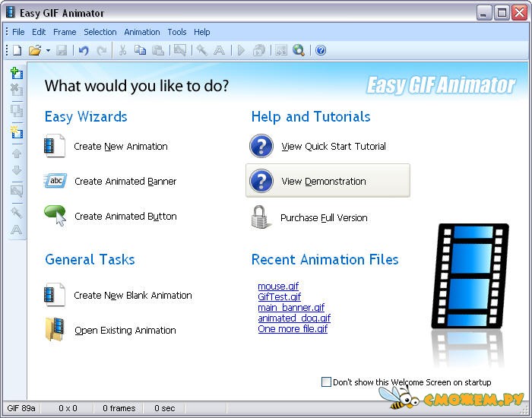Click the Redo toolbar icon
The image size is (532, 418).
101,51
